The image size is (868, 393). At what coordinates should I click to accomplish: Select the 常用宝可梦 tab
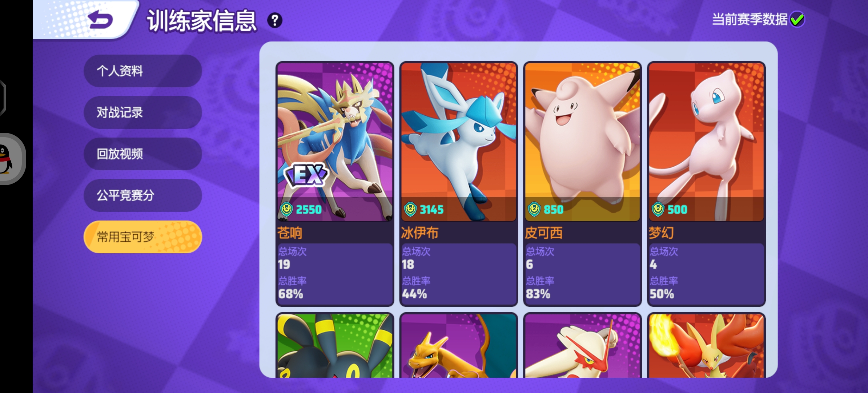143,237
